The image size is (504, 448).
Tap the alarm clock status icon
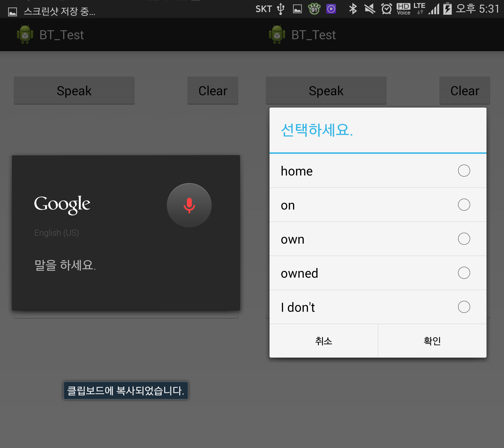386,9
